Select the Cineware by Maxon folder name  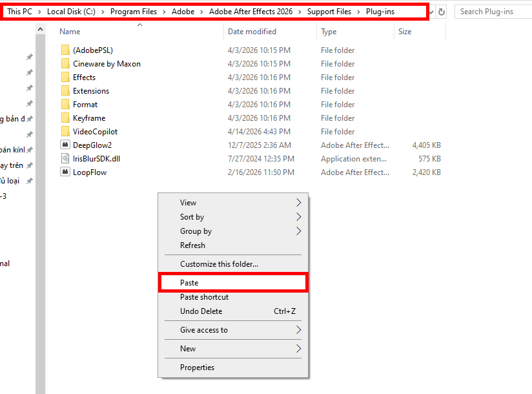(107, 64)
